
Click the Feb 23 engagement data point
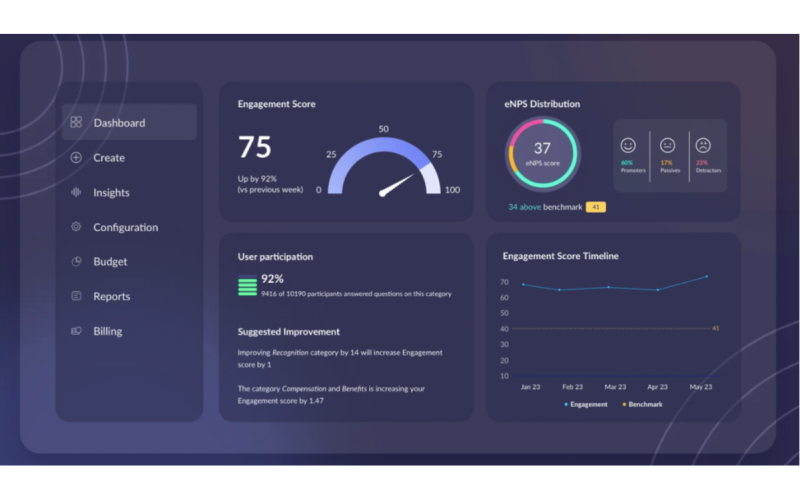coord(560,290)
